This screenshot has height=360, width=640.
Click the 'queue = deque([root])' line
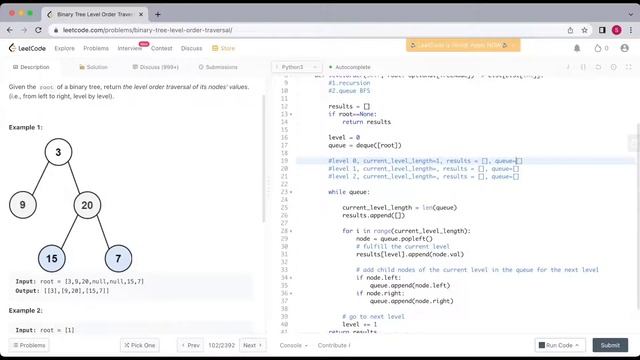[365, 145]
